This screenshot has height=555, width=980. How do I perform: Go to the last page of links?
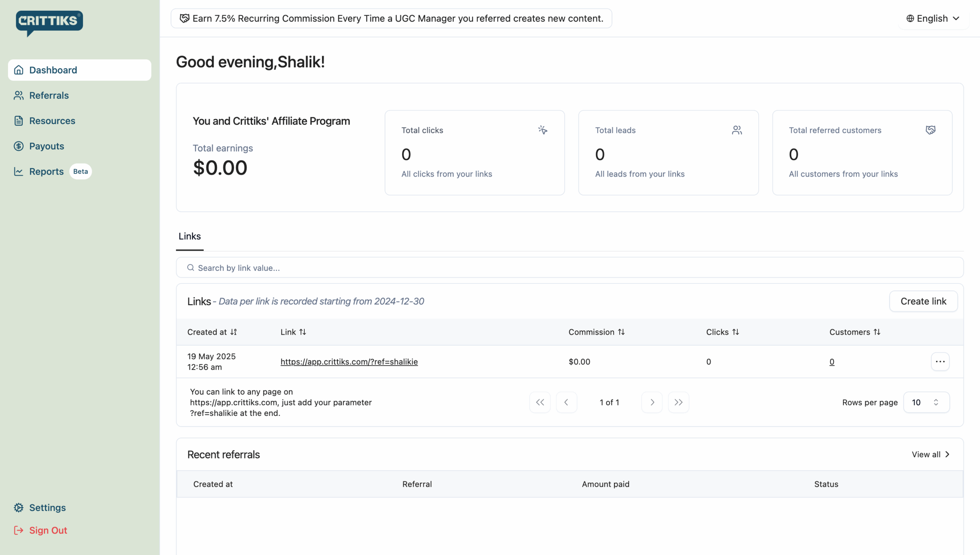click(x=678, y=402)
